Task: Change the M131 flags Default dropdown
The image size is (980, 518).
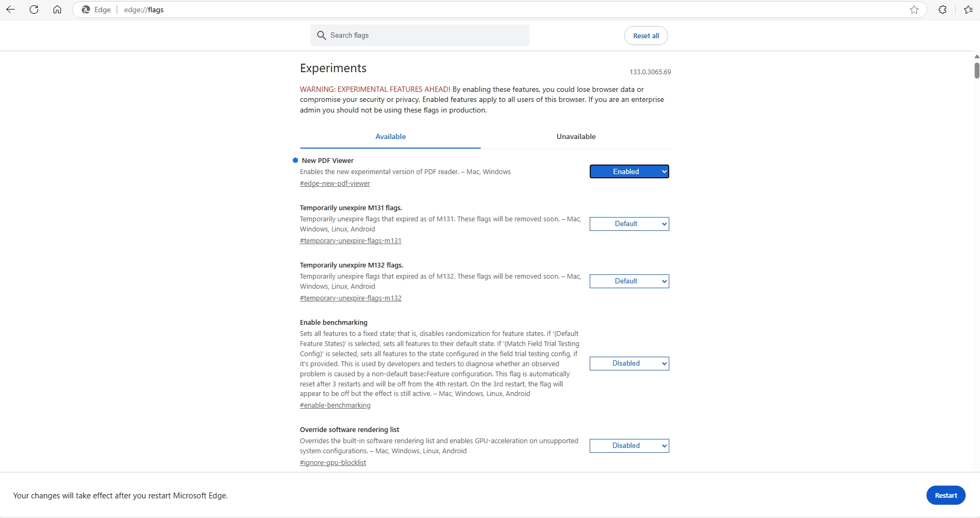Action: (x=629, y=223)
